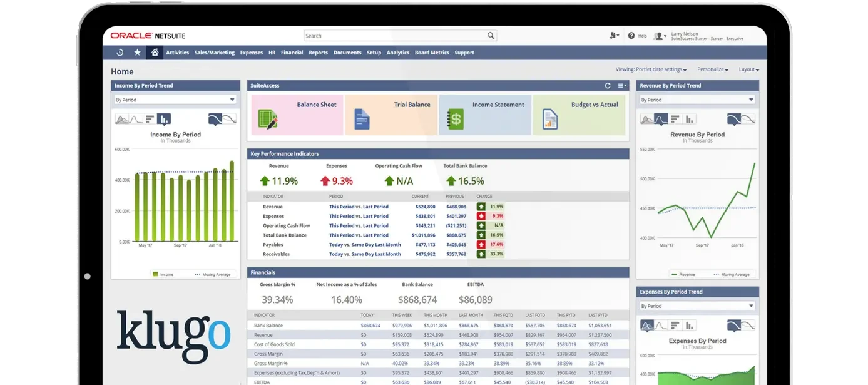The width and height of the screenshot is (868, 385).
Task: Expand the Layout dropdown
Action: tap(749, 69)
